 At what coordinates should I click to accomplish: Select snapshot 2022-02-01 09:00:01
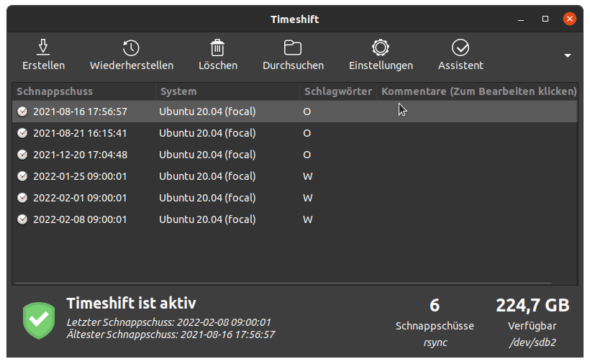(x=80, y=198)
